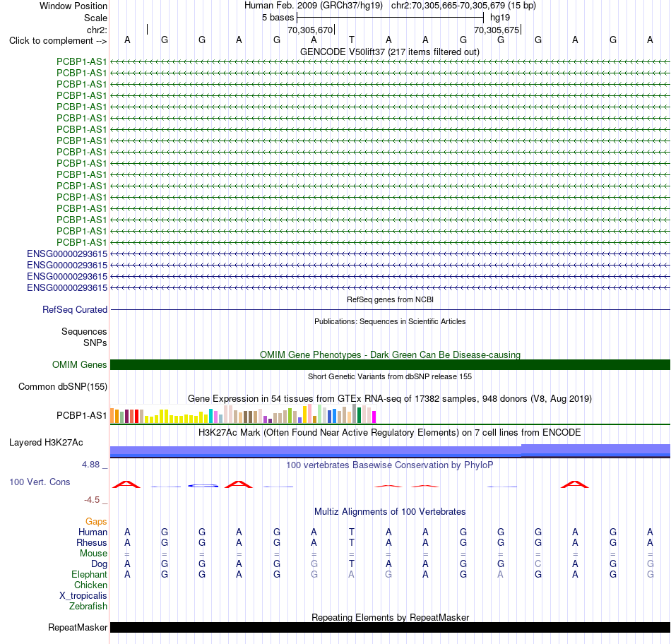Click the magenta last bar in the GTEx chart

tap(374, 417)
